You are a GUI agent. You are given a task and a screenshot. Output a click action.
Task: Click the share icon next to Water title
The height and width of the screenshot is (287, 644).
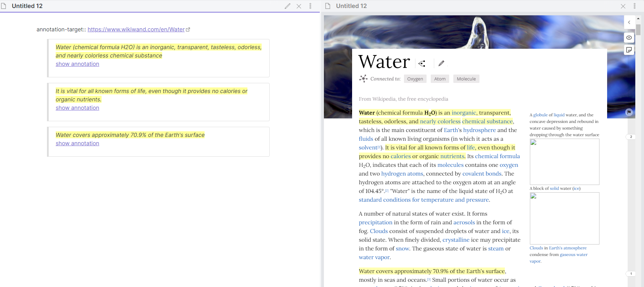pyautogui.click(x=422, y=63)
